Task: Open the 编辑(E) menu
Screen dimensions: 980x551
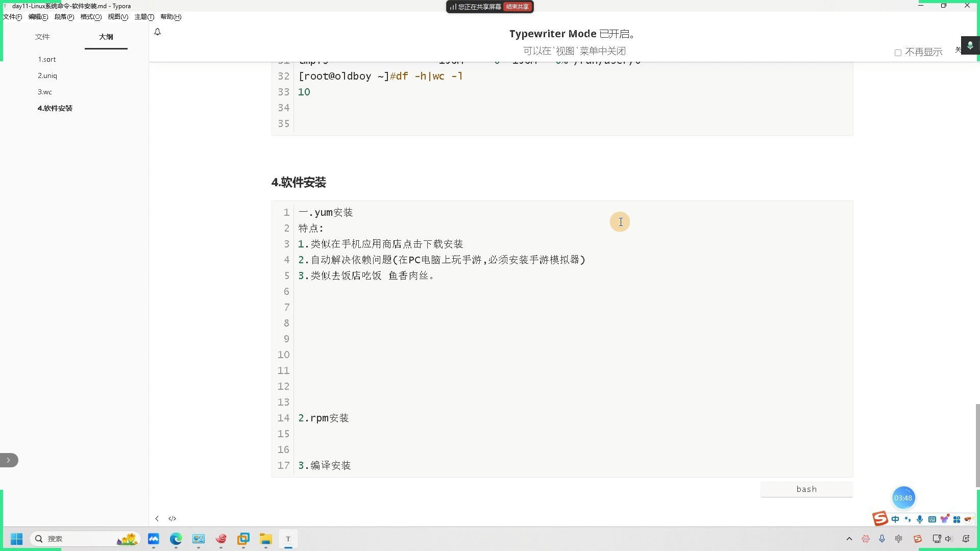Action: click(38, 17)
